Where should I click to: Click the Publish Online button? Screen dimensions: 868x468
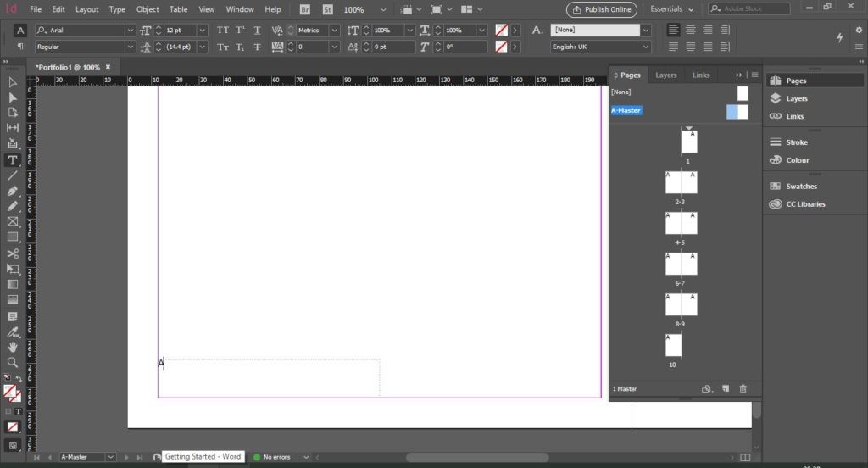point(602,9)
